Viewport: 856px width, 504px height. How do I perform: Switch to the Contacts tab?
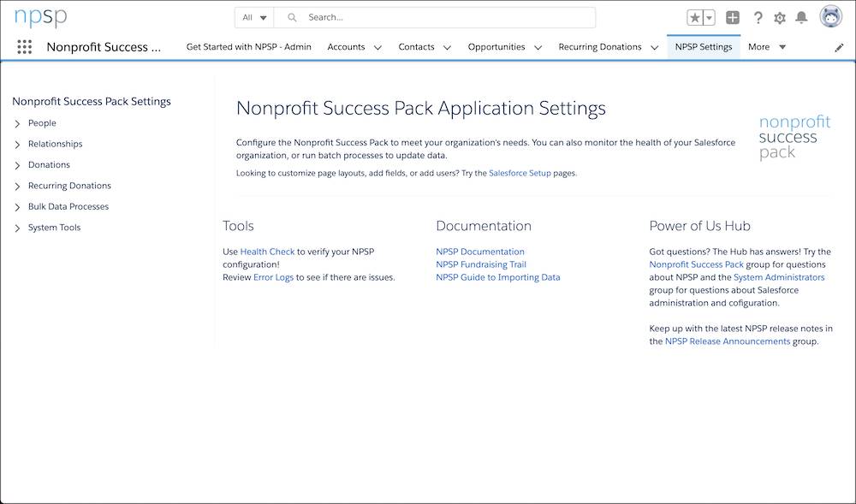pyautogui.click(x=417, y=47)
